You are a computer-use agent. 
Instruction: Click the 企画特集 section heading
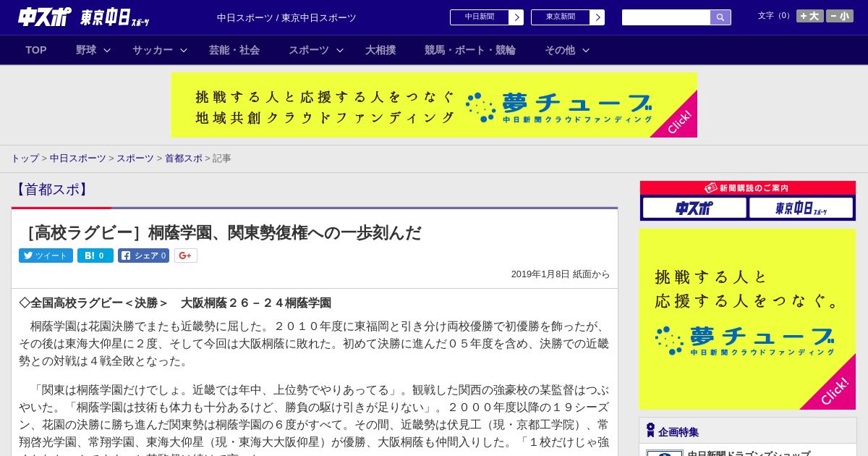(678, 432)
